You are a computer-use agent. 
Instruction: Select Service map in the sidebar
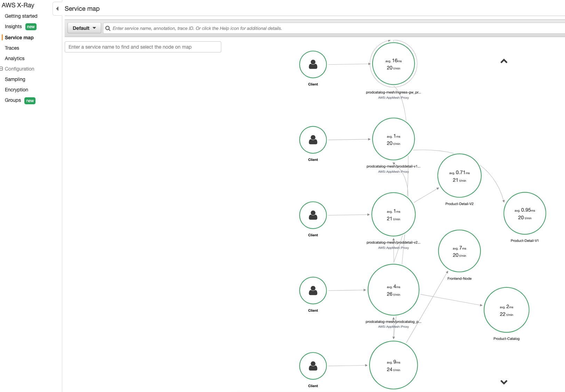[x=19, y=38]
